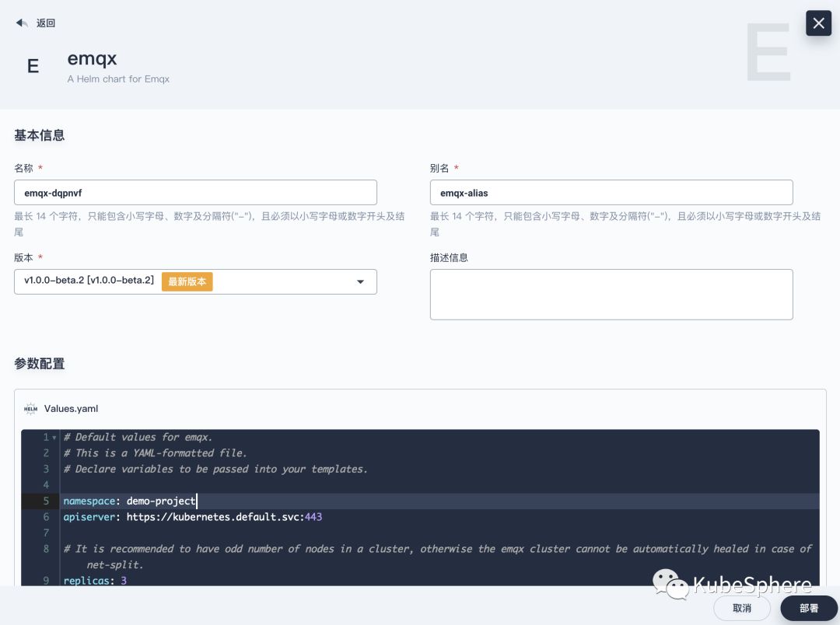Viewport: 840px width, 625px height.
Task: Click line number 5 in gutter
Action: (x=46, y=501)
